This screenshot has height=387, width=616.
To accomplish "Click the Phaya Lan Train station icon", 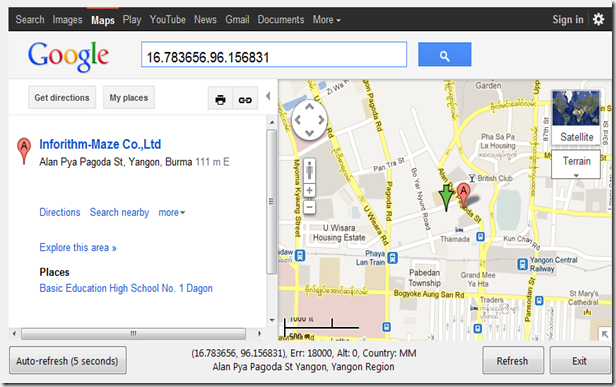I will pos(392,258).
